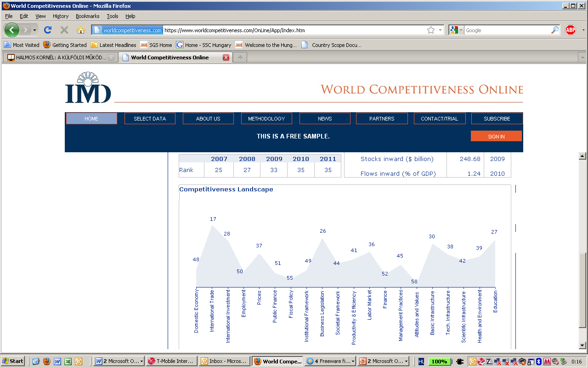Open the Inbox - Micros... taskbar window
Viewport: 588px width, 368px height.
pos(225,362)
